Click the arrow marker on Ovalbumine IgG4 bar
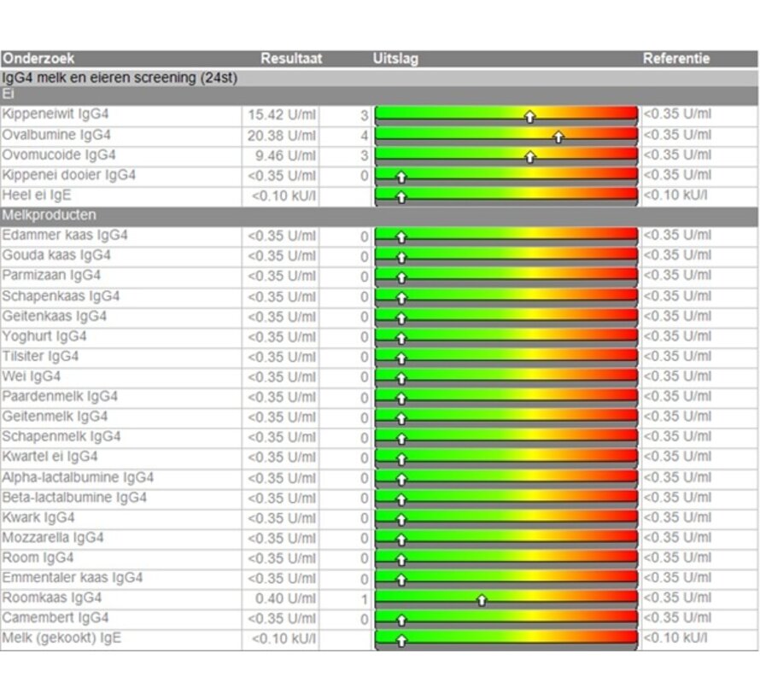760x700 pixels. [558, 137]
